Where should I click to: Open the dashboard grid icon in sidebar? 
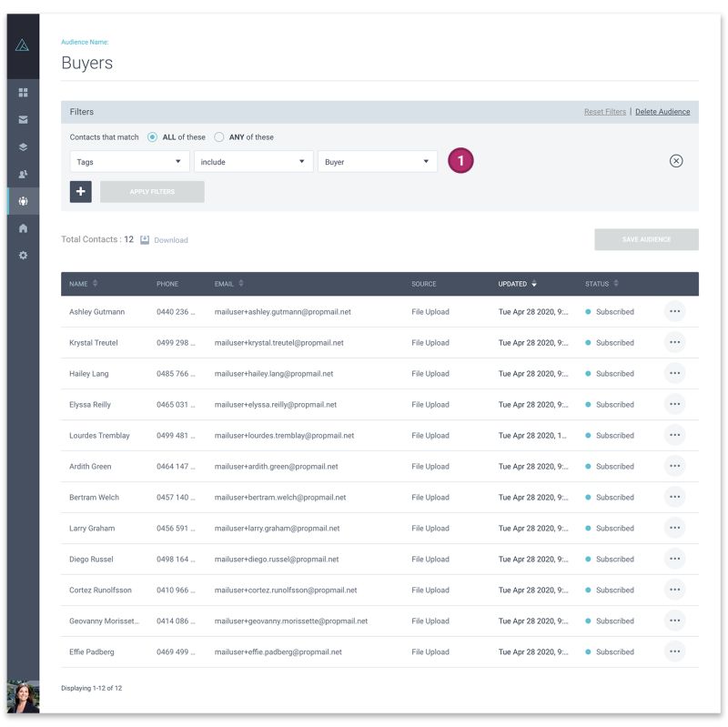[x=23, y=92]
